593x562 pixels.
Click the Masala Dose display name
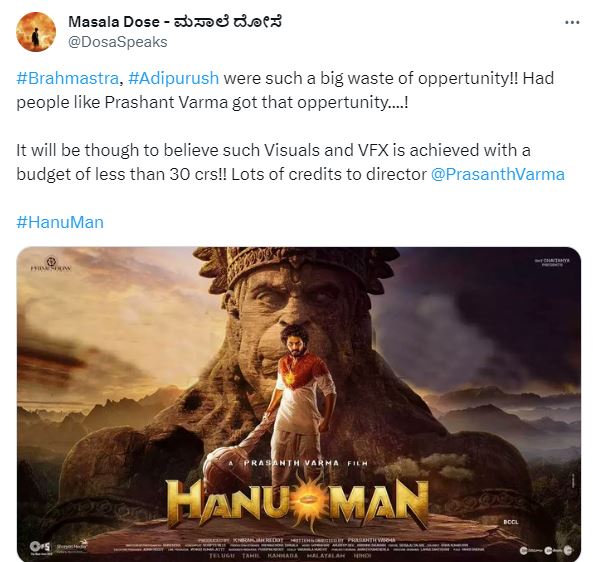175,22
